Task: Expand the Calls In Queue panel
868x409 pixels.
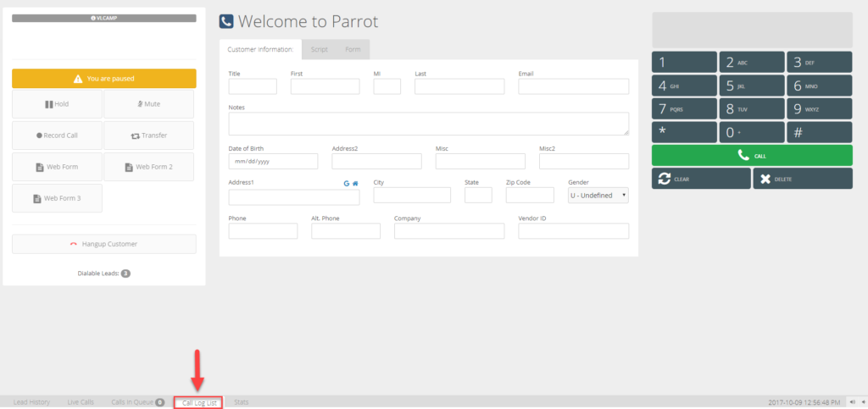Action: (x=138, y=402)
